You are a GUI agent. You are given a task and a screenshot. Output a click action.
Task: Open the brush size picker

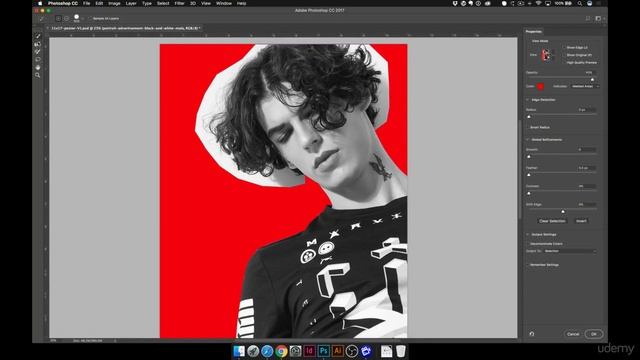(x=77, y=18)
